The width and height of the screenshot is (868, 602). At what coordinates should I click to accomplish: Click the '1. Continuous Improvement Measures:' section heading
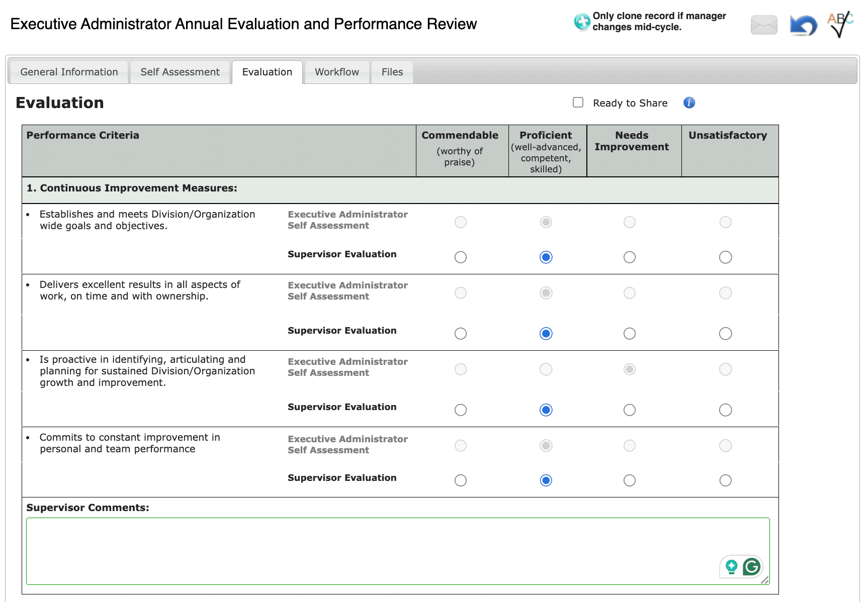(132, 188)
